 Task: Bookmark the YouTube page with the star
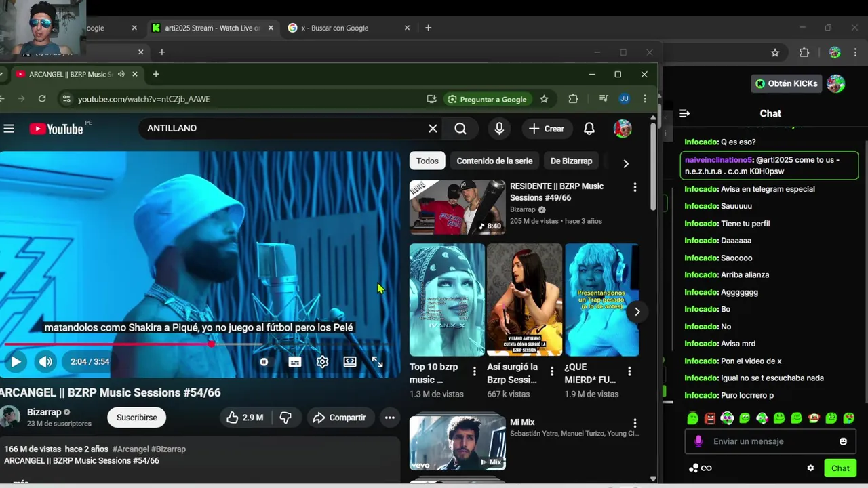click(544, 99)
